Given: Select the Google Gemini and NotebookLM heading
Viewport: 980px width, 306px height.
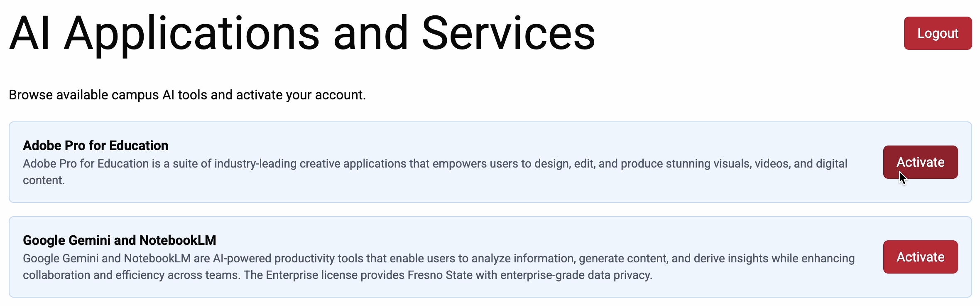Looking at the screenshot, I should click(x=120, y=240).
